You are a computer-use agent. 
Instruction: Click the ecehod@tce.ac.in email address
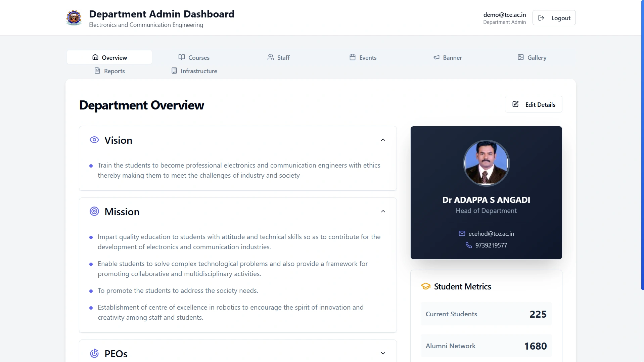[x=491, y=233]
